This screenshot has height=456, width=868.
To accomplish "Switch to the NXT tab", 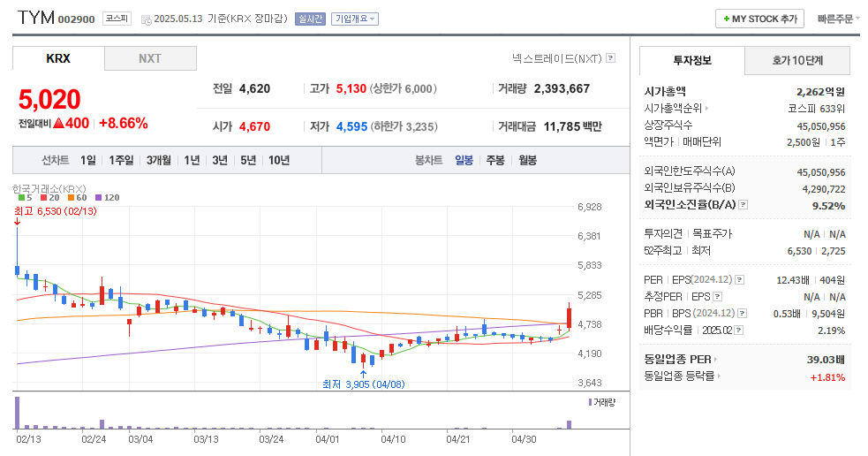I will [x=150, y=58].
